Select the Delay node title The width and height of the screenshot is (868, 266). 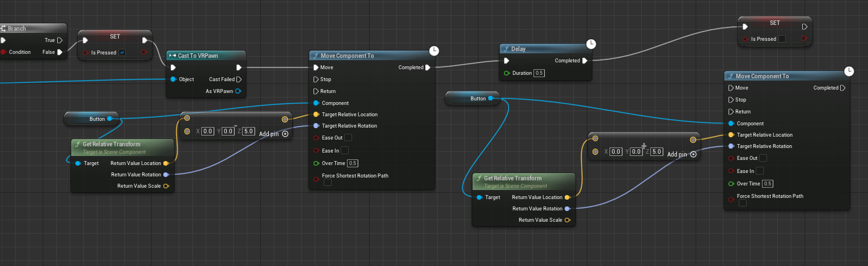[x=518, y=49]
